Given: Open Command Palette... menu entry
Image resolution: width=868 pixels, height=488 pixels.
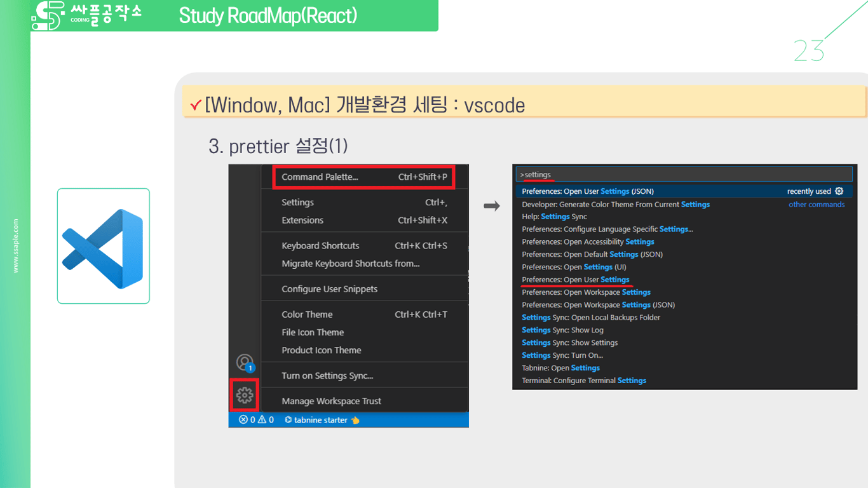Looking at the screenshot, I should [364, 177].
